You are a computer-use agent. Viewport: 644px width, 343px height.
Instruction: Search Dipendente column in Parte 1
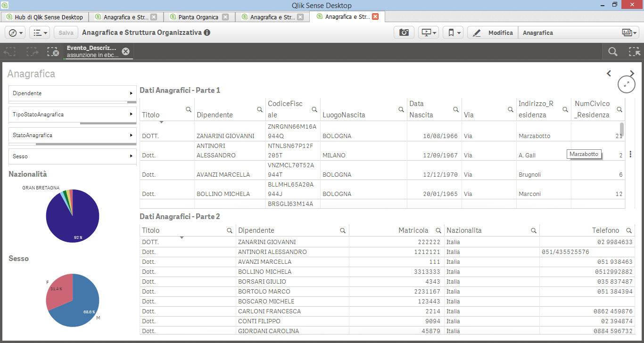[260, 109]
